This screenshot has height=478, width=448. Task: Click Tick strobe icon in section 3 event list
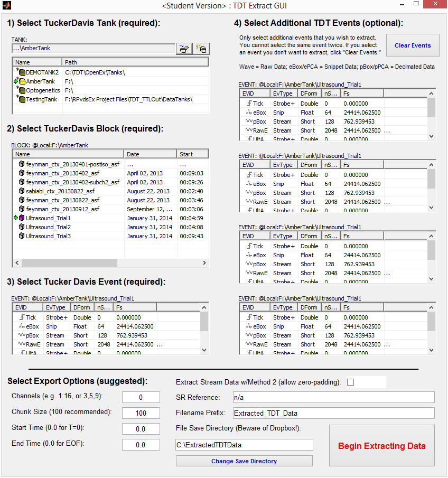[x=22, y=317]
